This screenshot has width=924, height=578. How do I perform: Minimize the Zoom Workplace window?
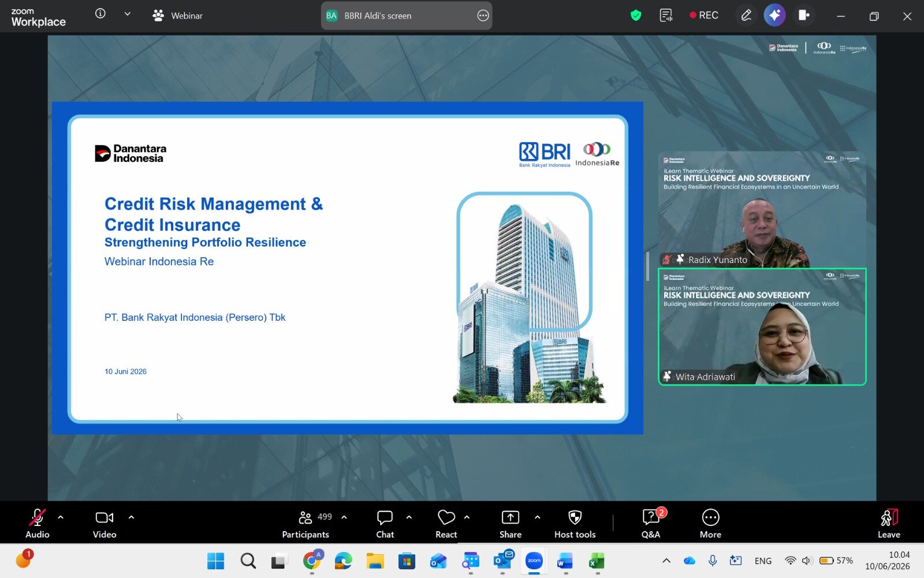(841, 16)
